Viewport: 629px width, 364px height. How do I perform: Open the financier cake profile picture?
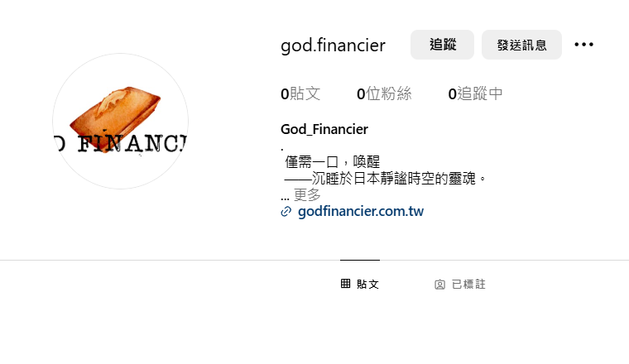(120, 121)
